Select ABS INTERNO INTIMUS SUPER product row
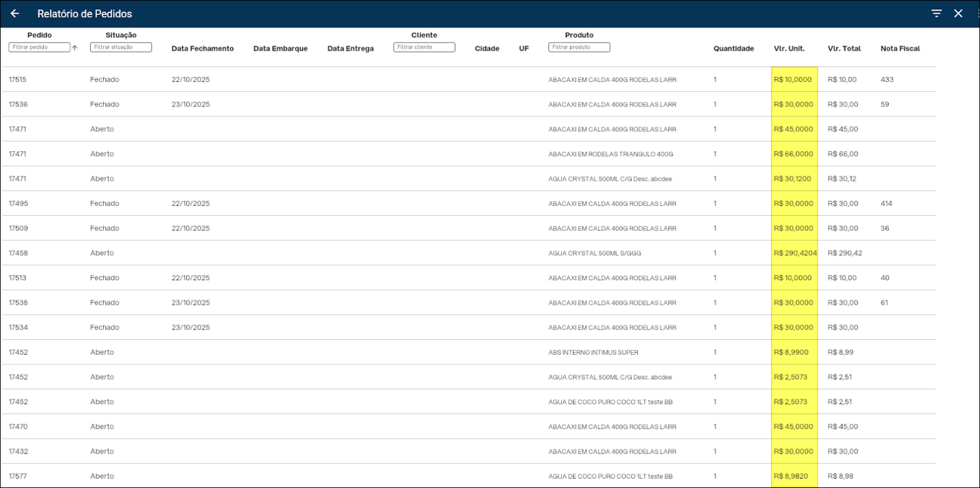 [x=593, y=352]
